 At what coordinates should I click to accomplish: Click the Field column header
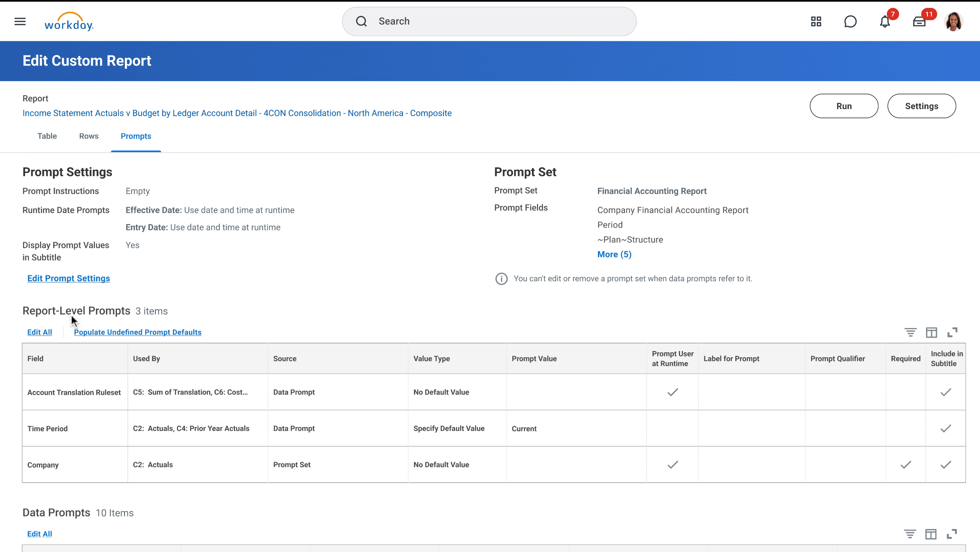(75, 359)
